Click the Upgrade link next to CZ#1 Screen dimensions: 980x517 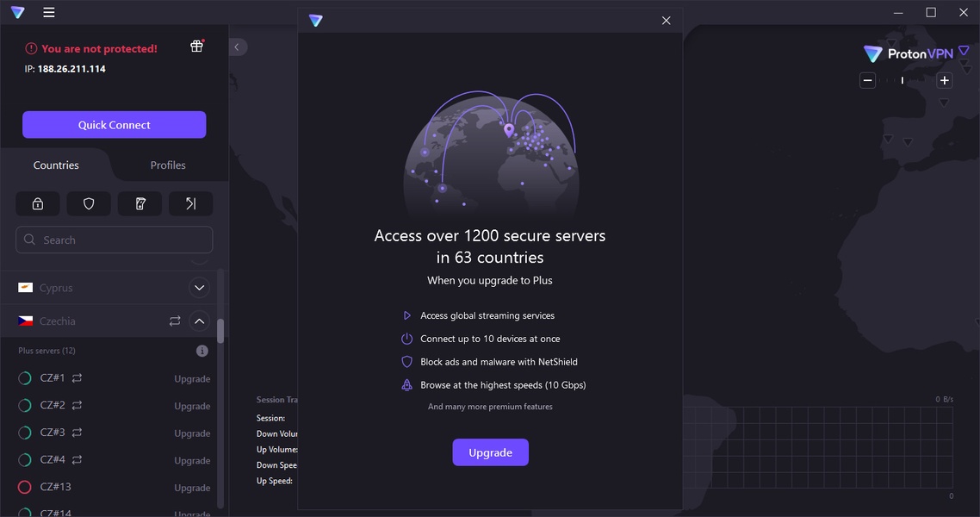click(x=192, y=379)
